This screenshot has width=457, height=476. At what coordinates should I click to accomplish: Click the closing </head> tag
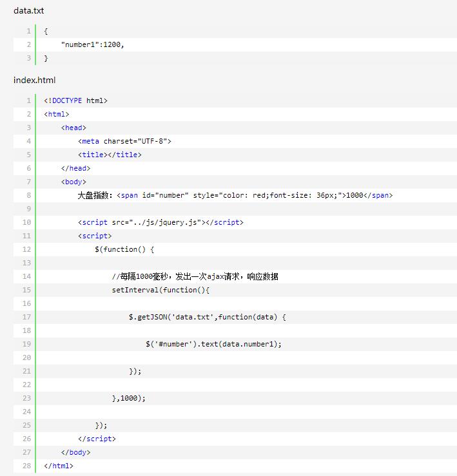(x=75, y=168)
